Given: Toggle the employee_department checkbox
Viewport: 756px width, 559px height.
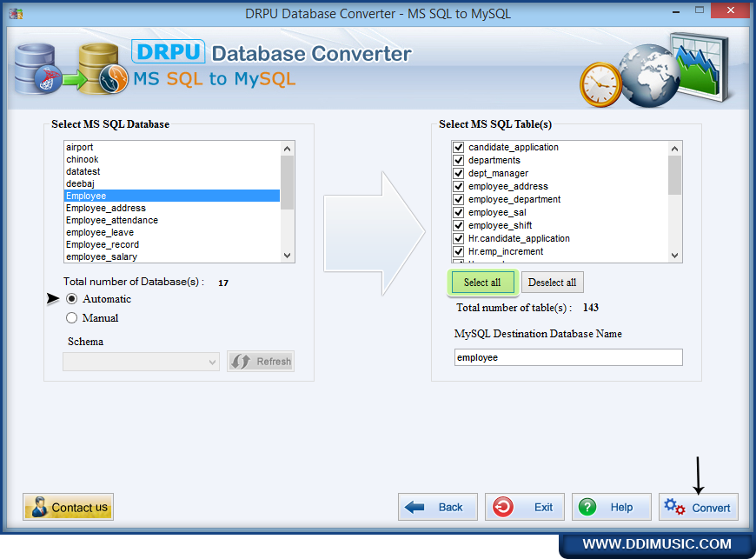Looking at the screenshot, I should coord(458,199).
